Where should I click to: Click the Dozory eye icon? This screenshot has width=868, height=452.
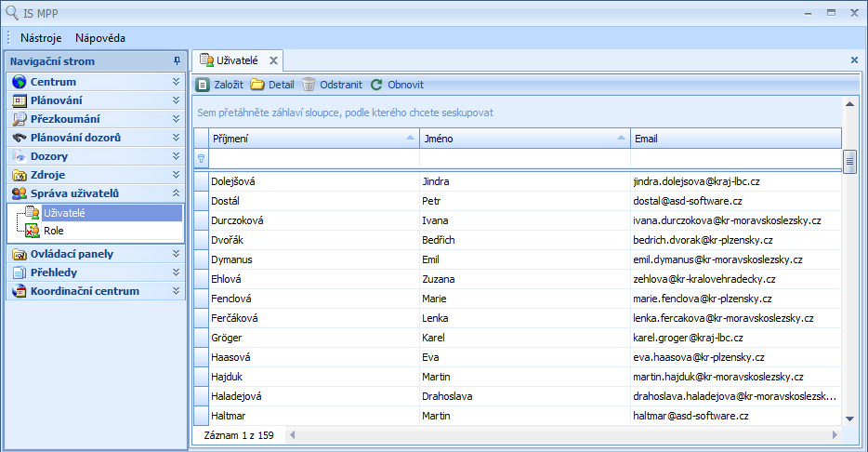pyautogui.click(x=20, y=156)
